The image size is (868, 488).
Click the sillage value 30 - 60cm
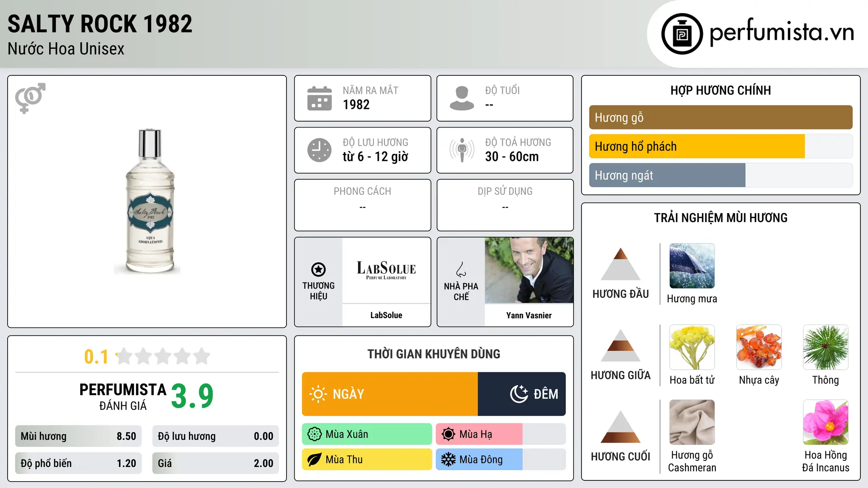(x=512, y=157)
